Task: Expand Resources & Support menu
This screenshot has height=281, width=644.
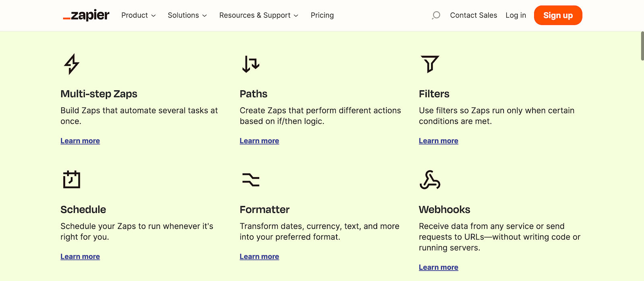Action: (259, 15)
